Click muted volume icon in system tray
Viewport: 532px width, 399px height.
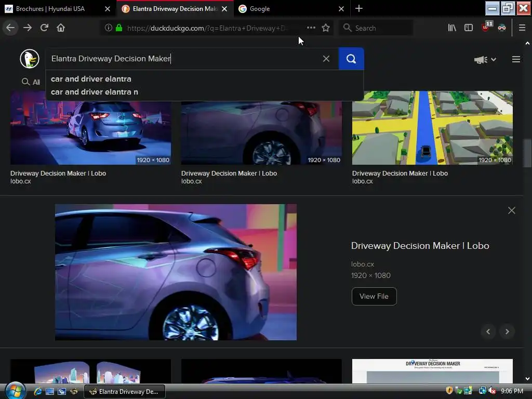point(493,391)
